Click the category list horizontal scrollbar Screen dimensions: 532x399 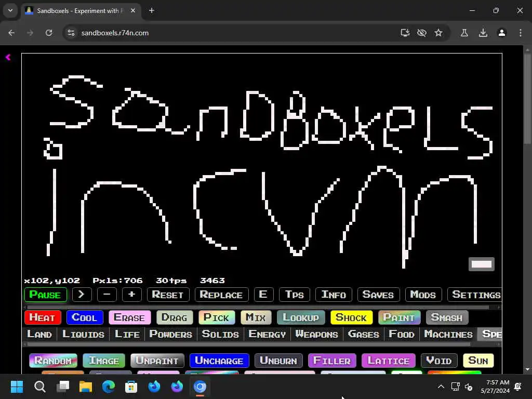pyautogui.click(x=248, y=344)
